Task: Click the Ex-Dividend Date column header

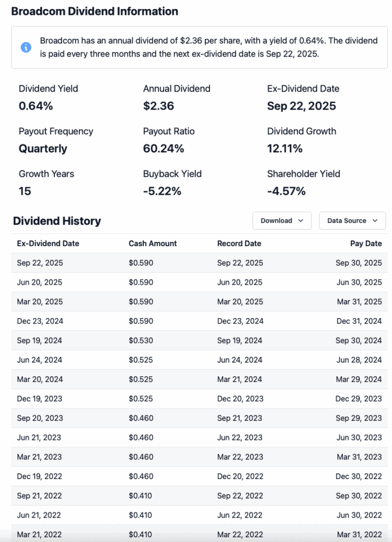Action: (x=48, y=243)
